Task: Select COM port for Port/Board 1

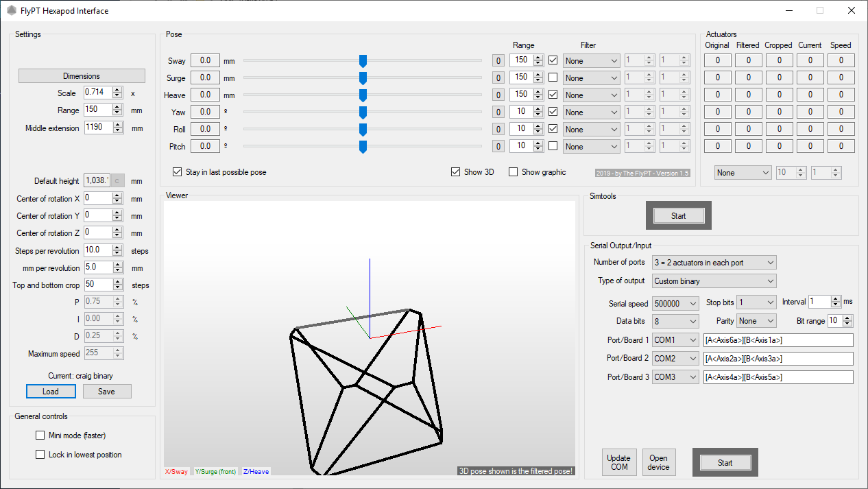Action: point(675,340)
